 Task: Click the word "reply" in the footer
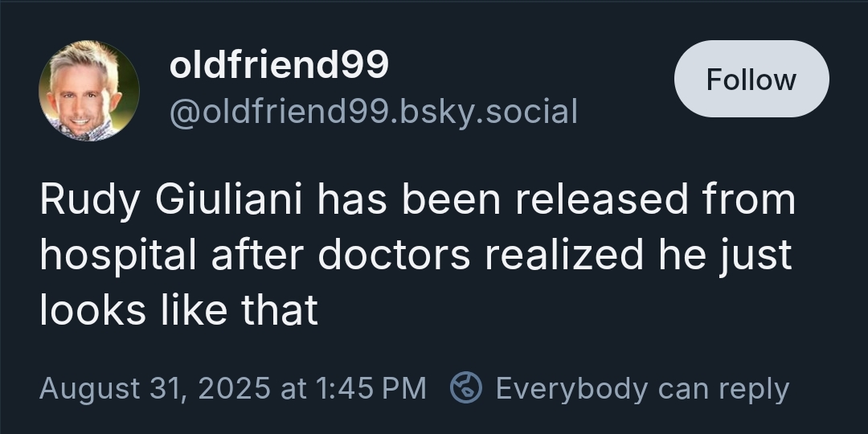[754, 388]
